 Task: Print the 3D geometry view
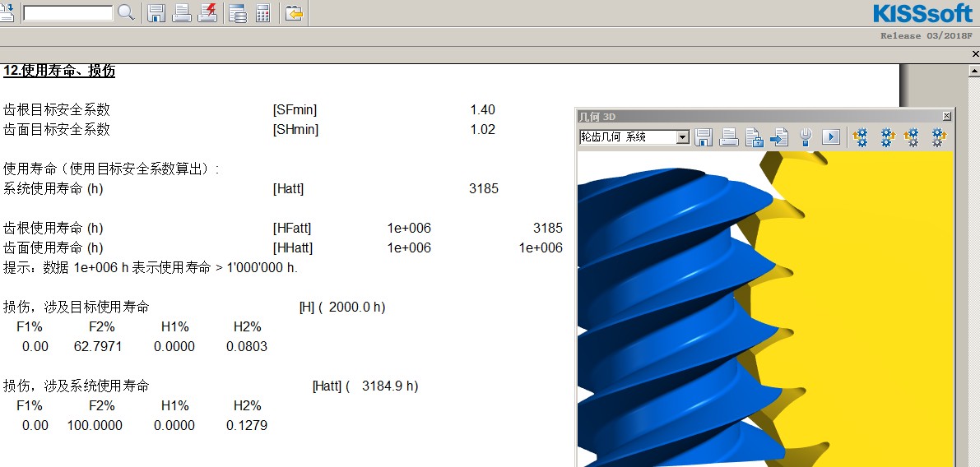pos(729,136)
